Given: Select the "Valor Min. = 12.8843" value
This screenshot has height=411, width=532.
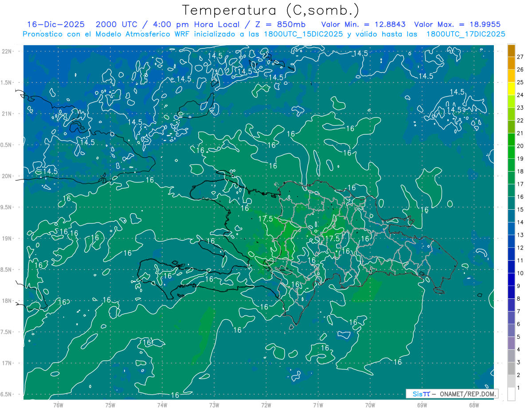Looking at the screenshot, I should pos(364,24).
